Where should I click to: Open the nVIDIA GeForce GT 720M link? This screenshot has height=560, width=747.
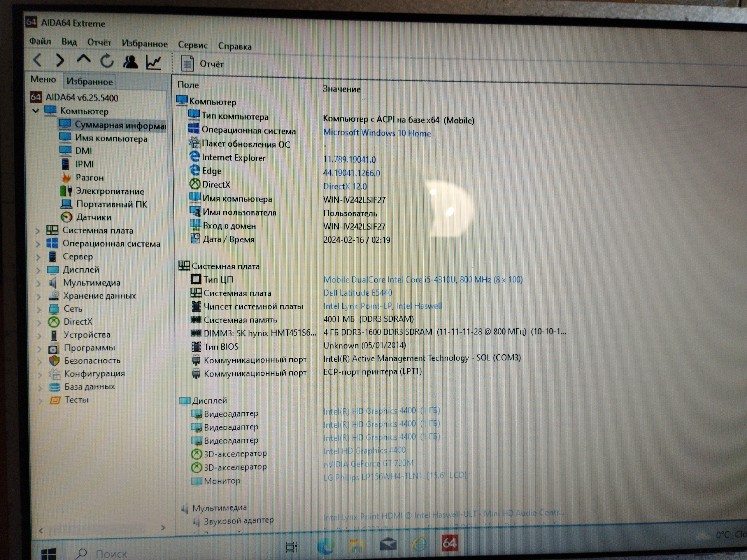368,464
